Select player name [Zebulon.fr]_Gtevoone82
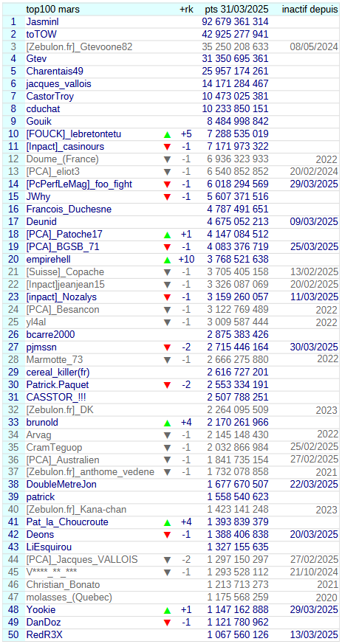The image size is (342, 644). click(79, 46)
